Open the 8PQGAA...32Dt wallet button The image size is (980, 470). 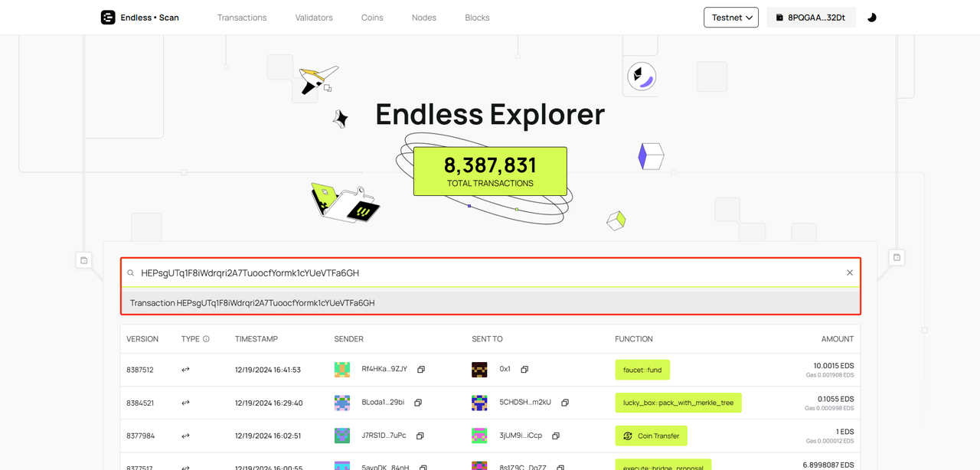tap(811, 18)
